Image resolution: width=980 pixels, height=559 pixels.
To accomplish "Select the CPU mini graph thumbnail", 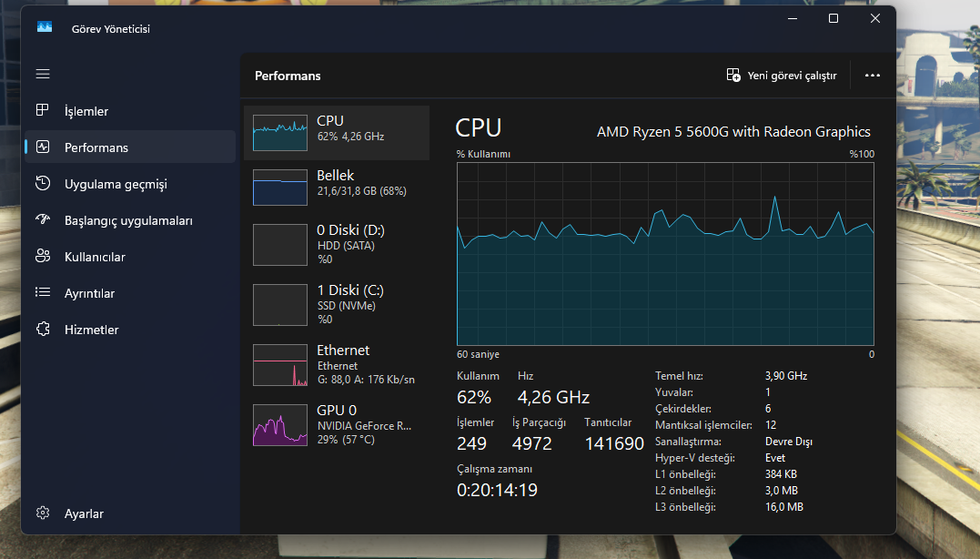I will (x=280, y=133).
